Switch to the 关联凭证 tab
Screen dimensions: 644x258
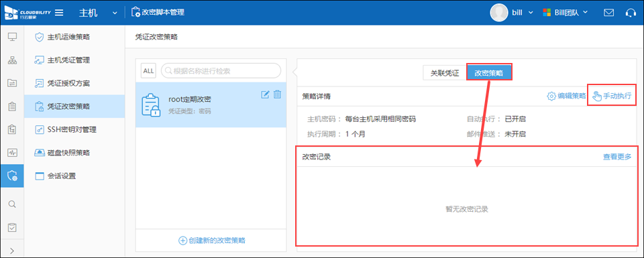[444, 73]
